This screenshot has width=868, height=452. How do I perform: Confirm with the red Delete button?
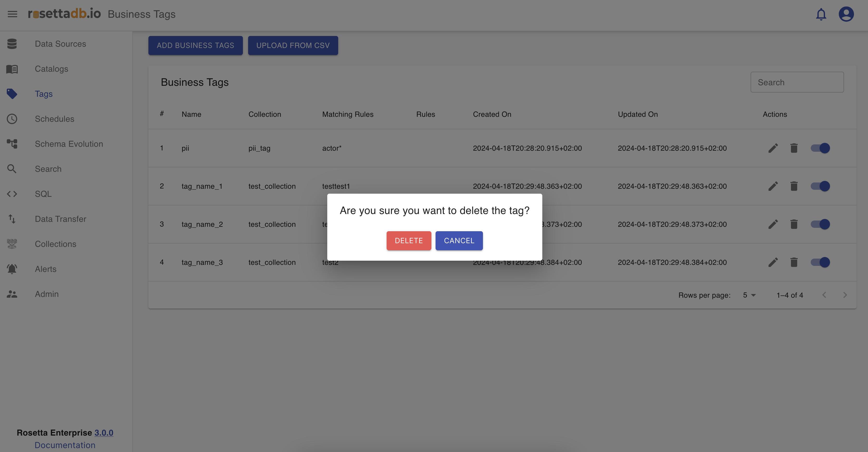(x=408, y=241)
